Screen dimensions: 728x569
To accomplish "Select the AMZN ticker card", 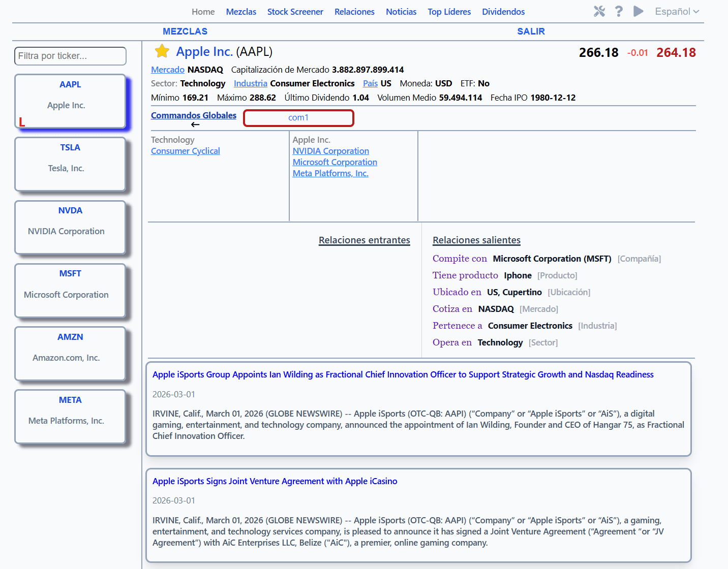I will click(70, 354).
